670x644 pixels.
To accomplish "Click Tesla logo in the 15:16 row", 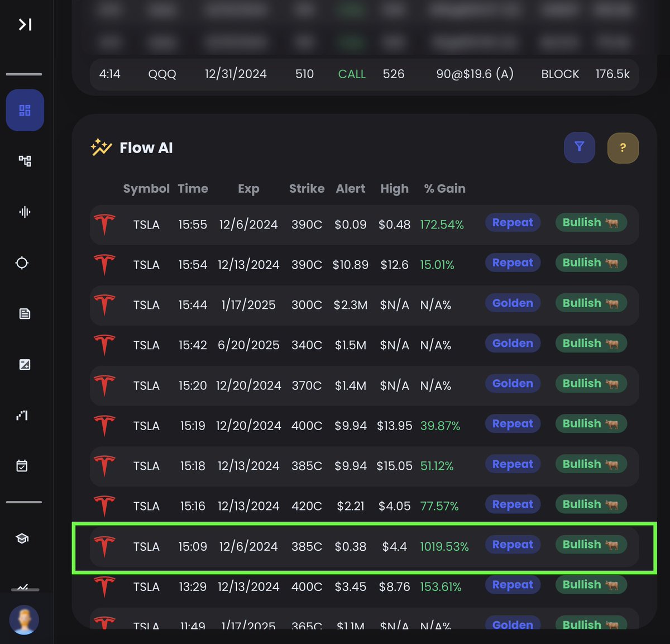I will 104,506.
